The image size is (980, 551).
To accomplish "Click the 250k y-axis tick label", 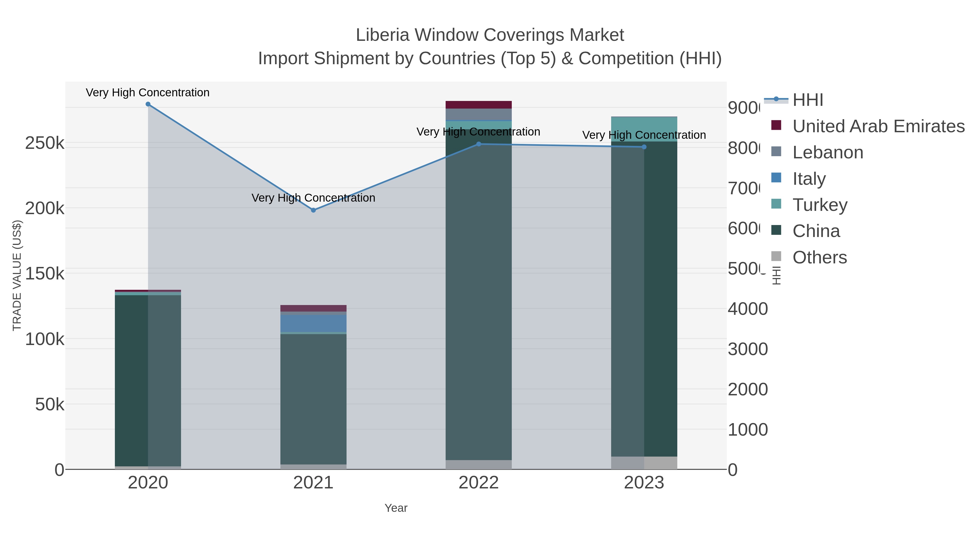I will [45, 143].
